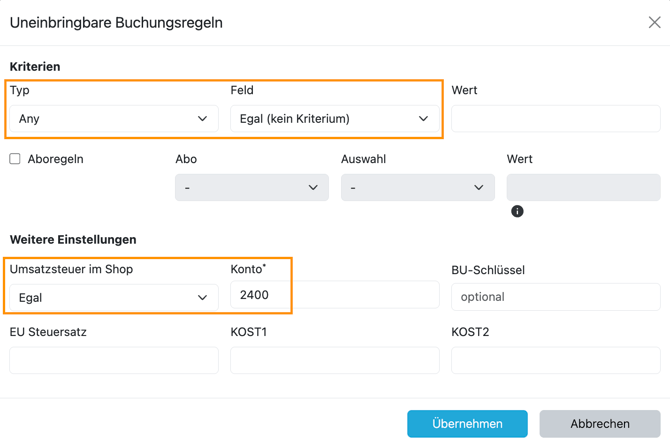Screen dimensions: 670x448
Task: Click the chevron arrow in Typ dropdown
Action: [x=202, y=119]
